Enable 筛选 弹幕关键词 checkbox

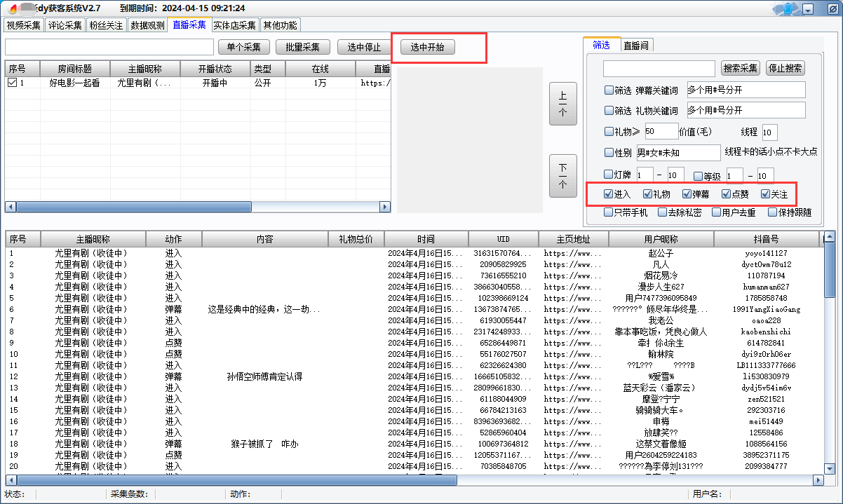[609, 90]
